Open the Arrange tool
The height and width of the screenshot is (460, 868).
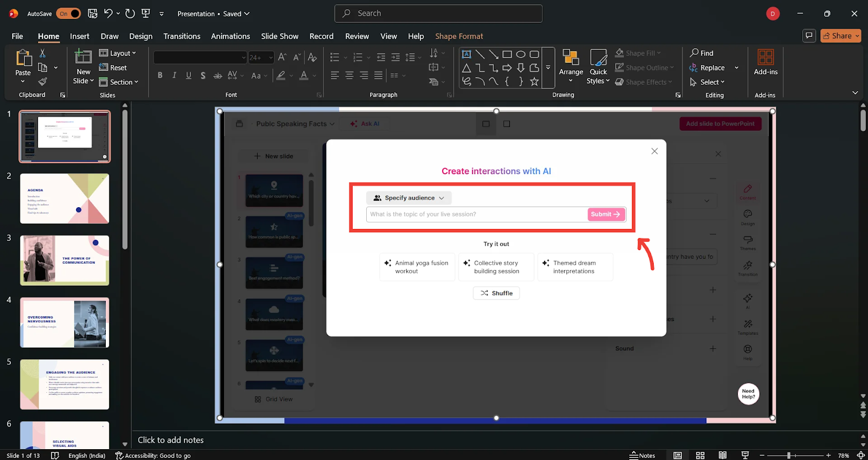pos(571,65)
